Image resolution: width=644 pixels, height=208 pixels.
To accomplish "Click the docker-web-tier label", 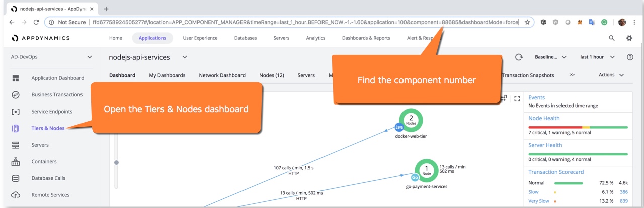I will tap(411, 136).
